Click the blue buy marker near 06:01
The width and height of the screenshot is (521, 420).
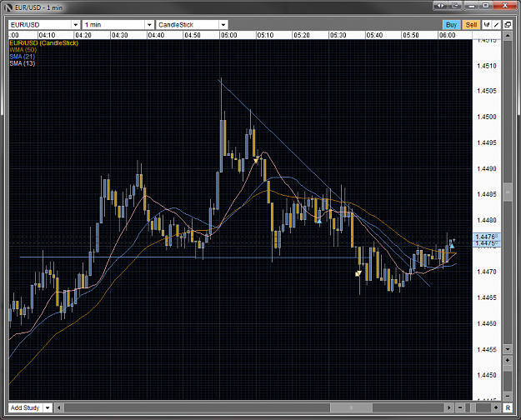[x=452, y=246]
